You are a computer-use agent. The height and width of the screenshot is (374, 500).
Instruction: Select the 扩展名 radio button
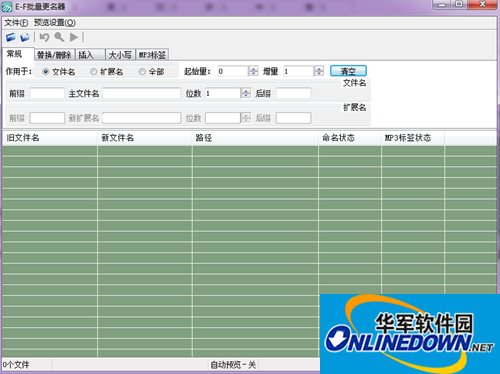tap(94, 72)
